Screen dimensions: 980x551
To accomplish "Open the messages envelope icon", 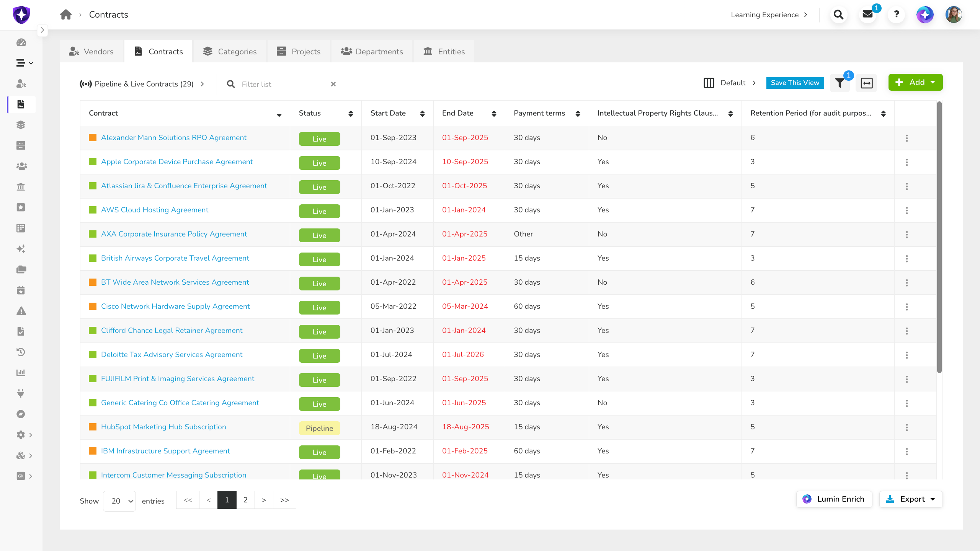I will pos(867,15).
